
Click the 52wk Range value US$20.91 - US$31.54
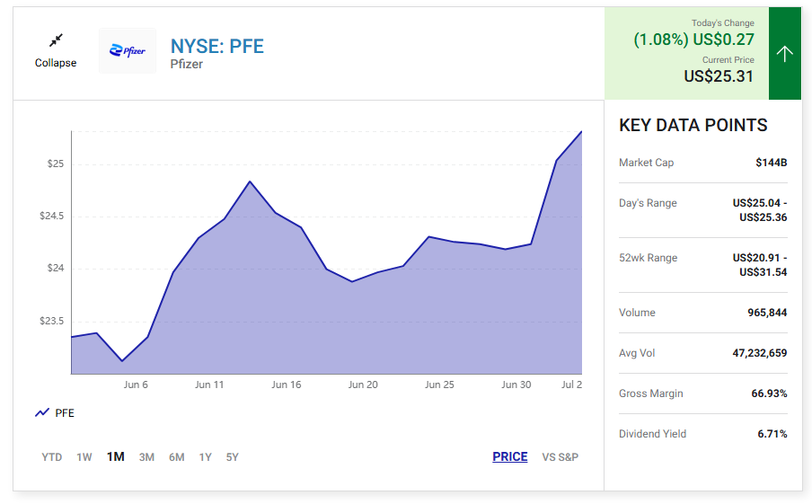coord(760,265)
